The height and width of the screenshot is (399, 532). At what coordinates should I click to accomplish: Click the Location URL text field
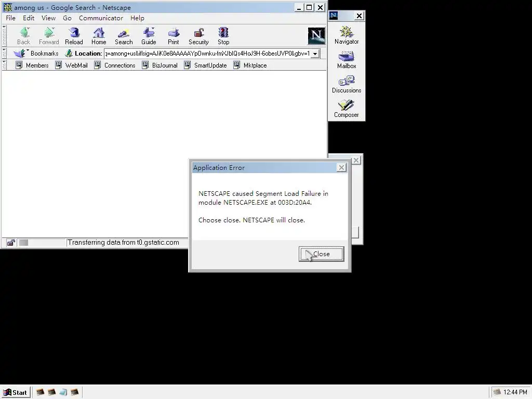pyautogui.click(x=207, y=54)
